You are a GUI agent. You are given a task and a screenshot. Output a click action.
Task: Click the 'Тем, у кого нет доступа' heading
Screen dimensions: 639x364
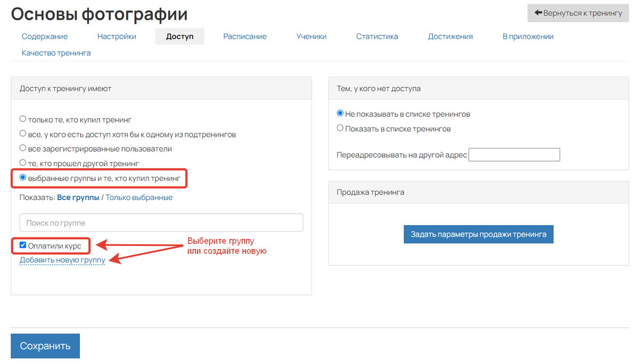click(379, 88)
